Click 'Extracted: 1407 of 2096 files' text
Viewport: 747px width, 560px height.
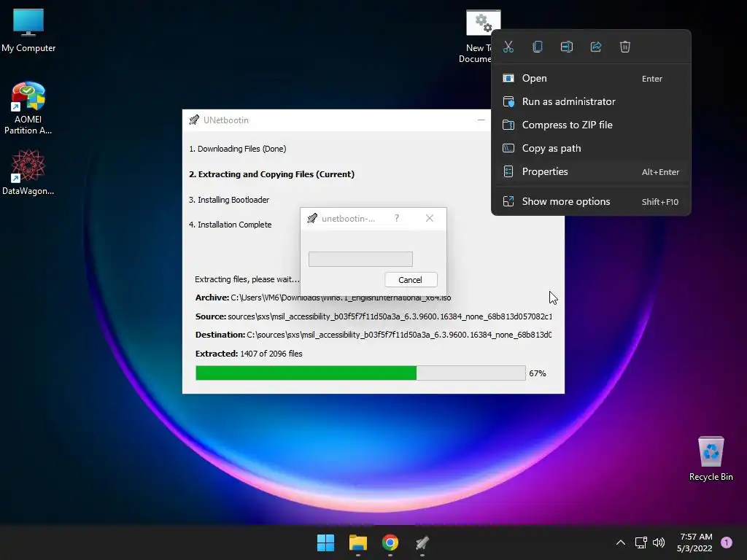[x=249, y=354]
